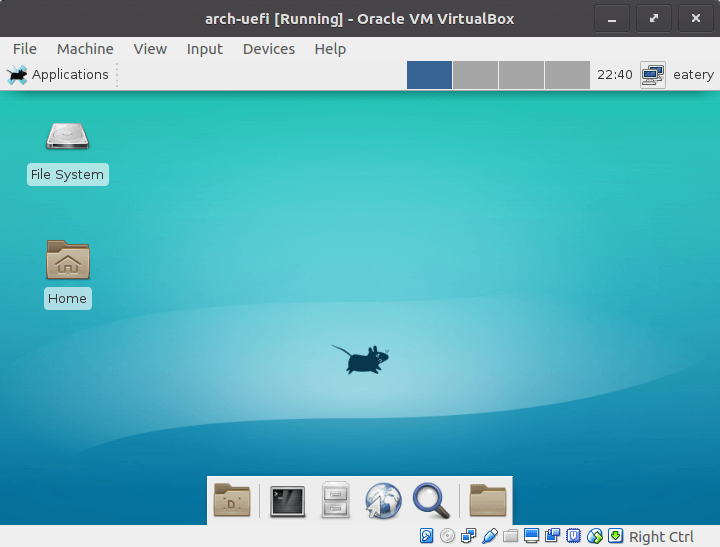Open the Machine menu

pos(85,49)
